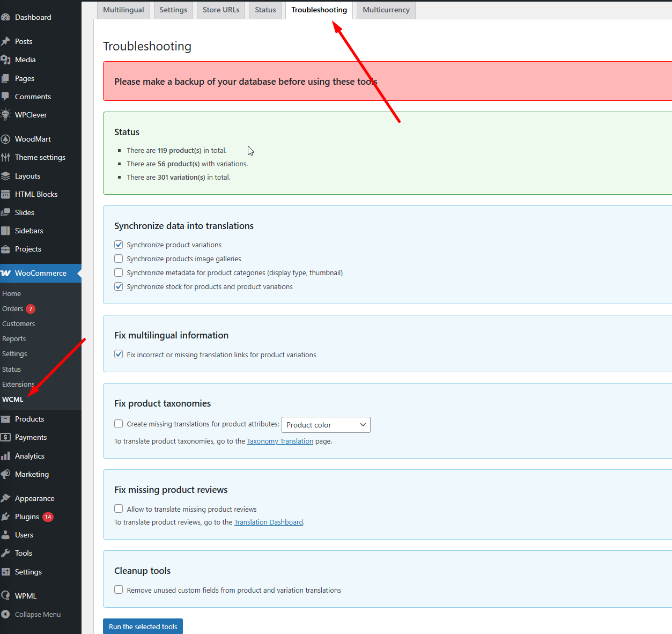Screen dimensions: 672x634
Task: Open the Taxonomy Translation link
Action: click(280, 441)
